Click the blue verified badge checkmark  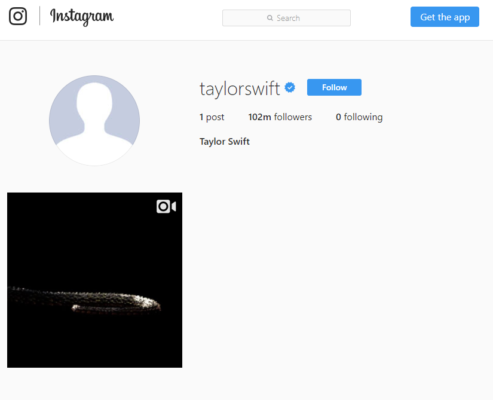(x=290, y=87)
